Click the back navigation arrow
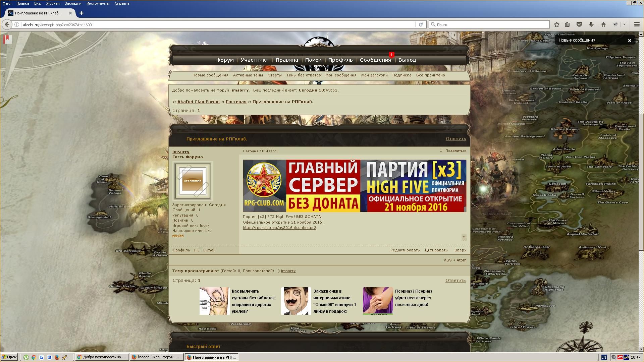The width and height of the screenshot is (644, 362). pyautogui.click(x=7, y=24)
